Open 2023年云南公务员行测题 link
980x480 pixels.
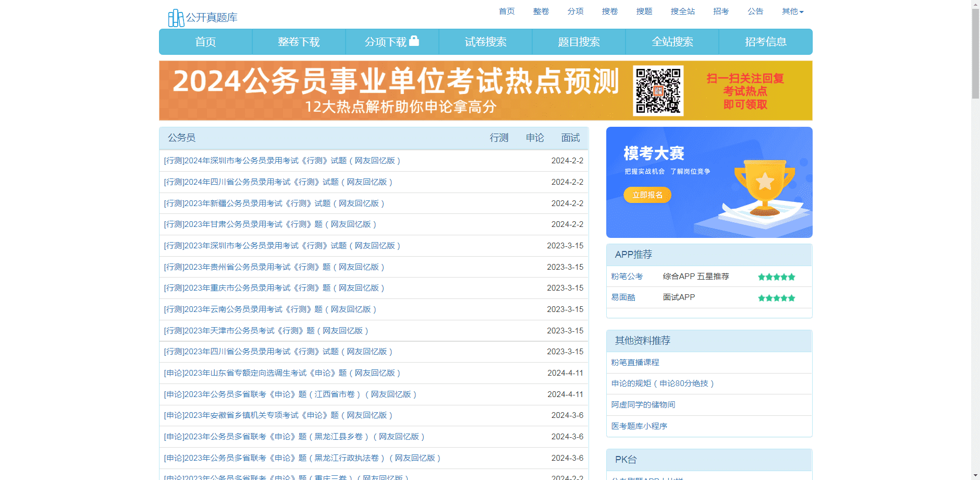pyautogui.click(x=270, y=309)
